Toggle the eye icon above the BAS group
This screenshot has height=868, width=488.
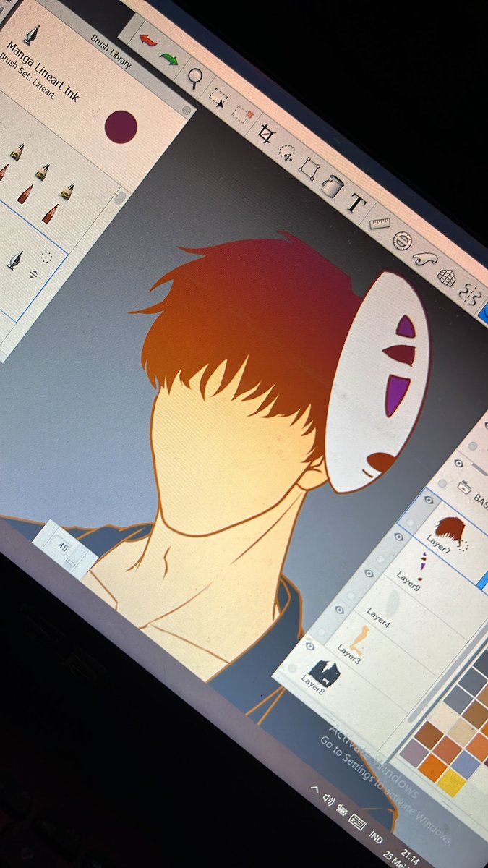pyautogui.click(x=459, y=463)
